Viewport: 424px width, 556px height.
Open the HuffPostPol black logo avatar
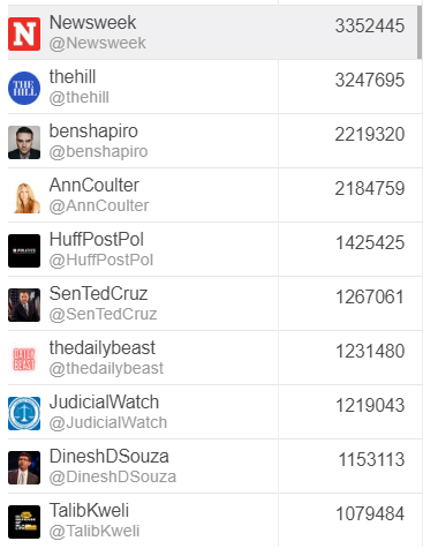point(24,251)
